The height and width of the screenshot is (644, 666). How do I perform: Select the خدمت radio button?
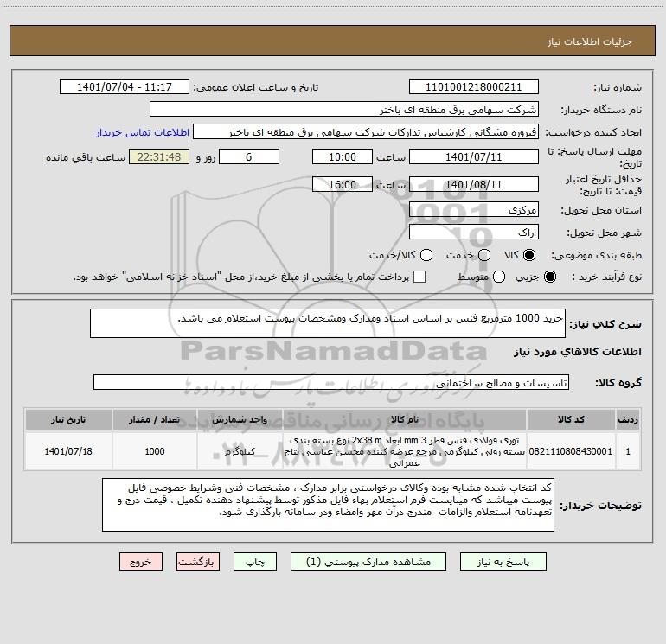point(484,255)
